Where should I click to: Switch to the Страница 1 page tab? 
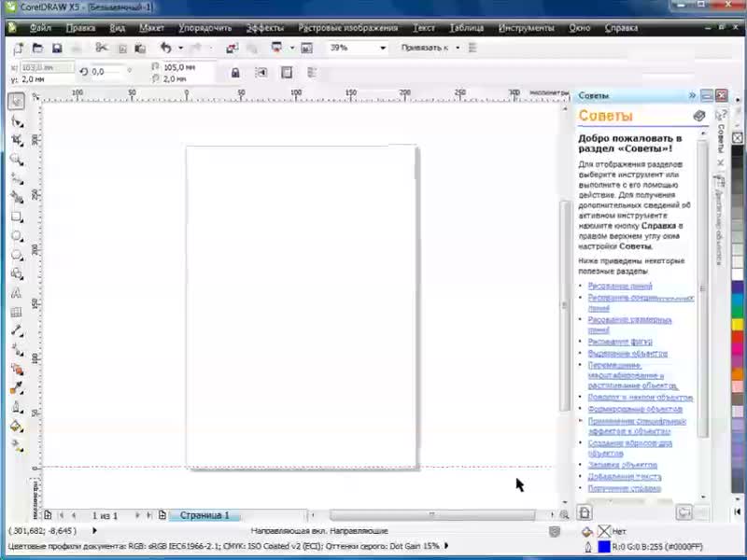[204, 515]
